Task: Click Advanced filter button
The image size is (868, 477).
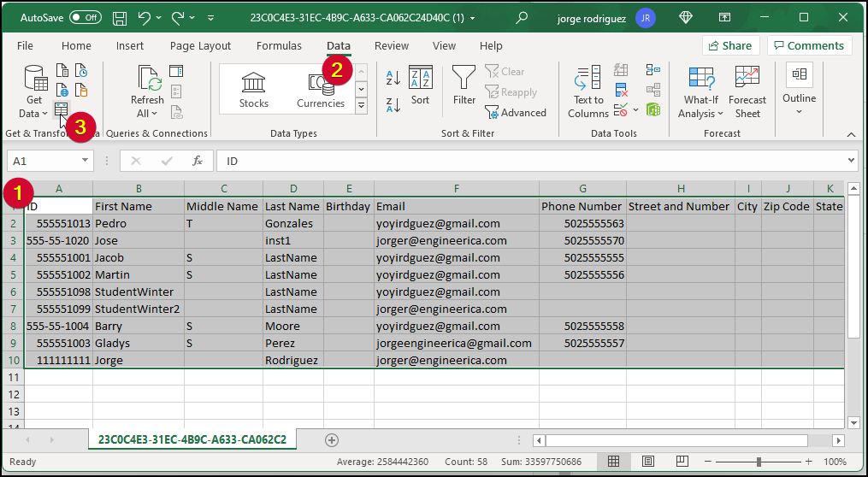Action: coord(516,113)
